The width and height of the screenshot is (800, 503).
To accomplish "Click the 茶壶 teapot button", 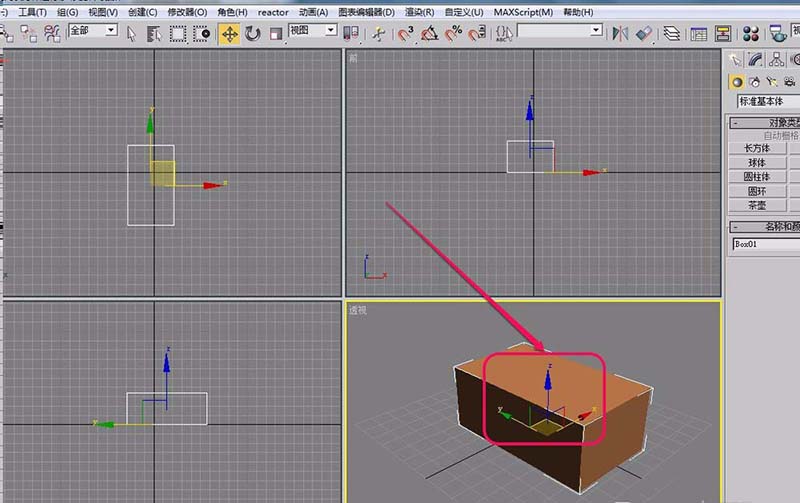I will [757, 206].
